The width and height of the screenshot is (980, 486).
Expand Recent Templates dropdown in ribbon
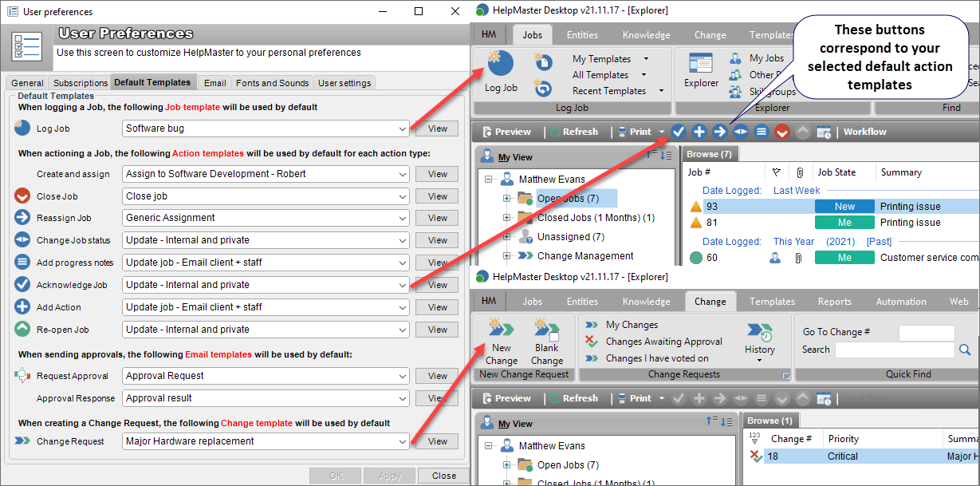pos(662,91)
